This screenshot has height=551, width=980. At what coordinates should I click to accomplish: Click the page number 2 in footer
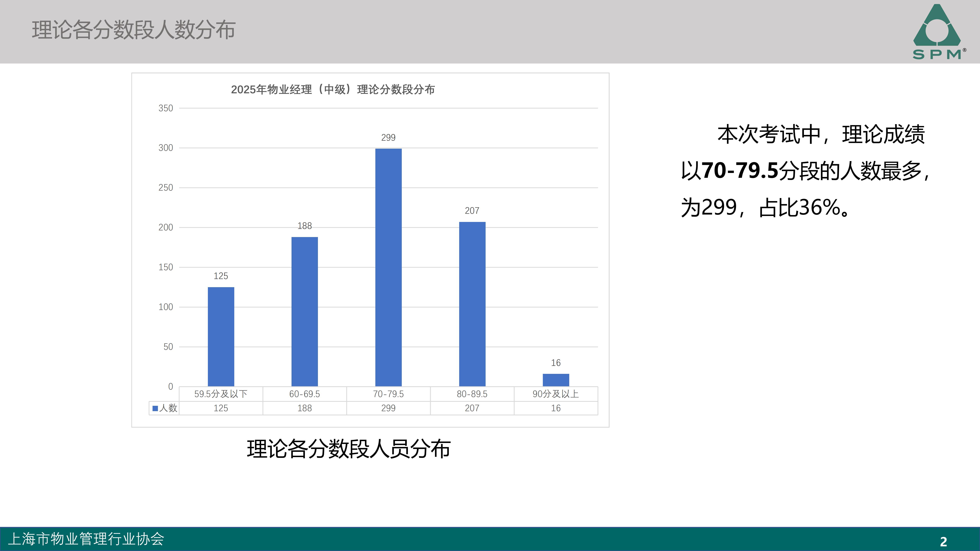[x=943, y=541]
